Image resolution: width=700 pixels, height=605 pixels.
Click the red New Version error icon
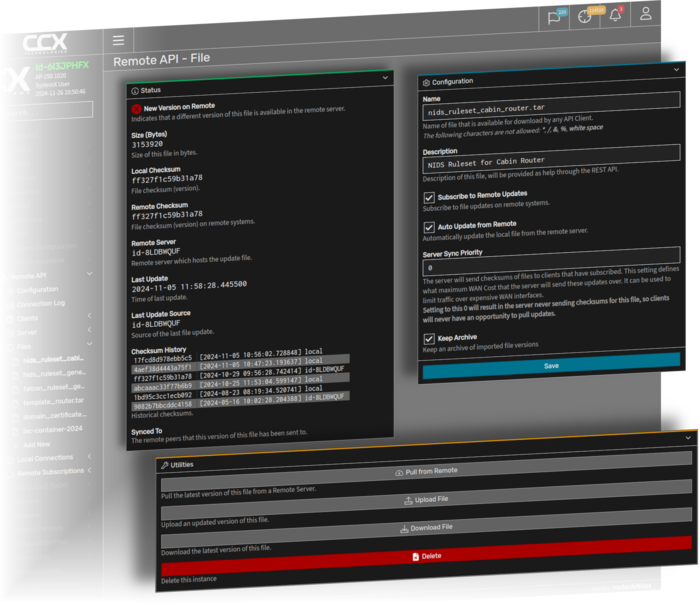(136, 108)
